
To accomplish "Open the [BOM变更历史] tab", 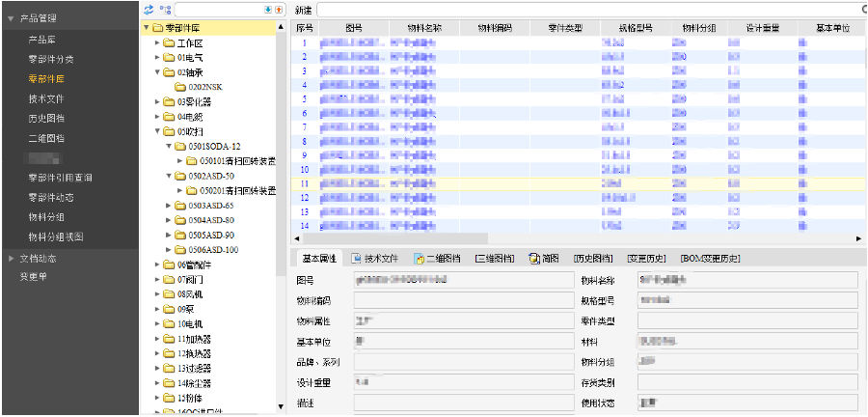I will coord(710,259).
